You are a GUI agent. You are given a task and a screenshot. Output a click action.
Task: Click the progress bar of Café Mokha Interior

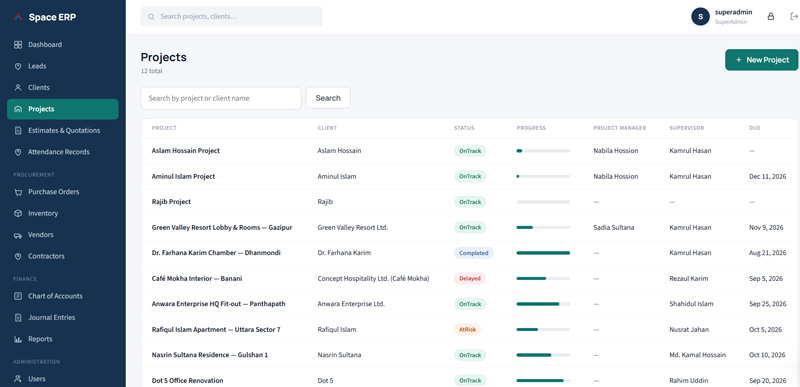point(543,278)
